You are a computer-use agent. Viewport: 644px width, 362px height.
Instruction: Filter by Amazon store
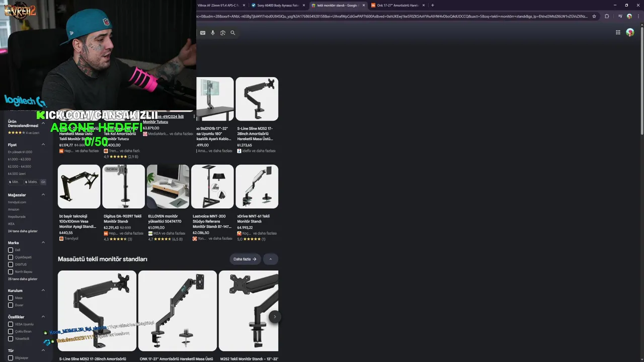click(x=14, y=209)
